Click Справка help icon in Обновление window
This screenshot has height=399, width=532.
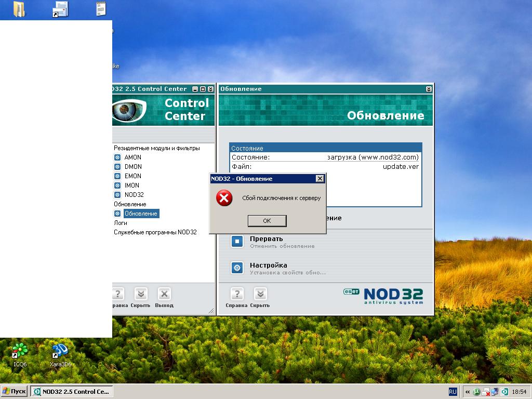tap(237, 294)
